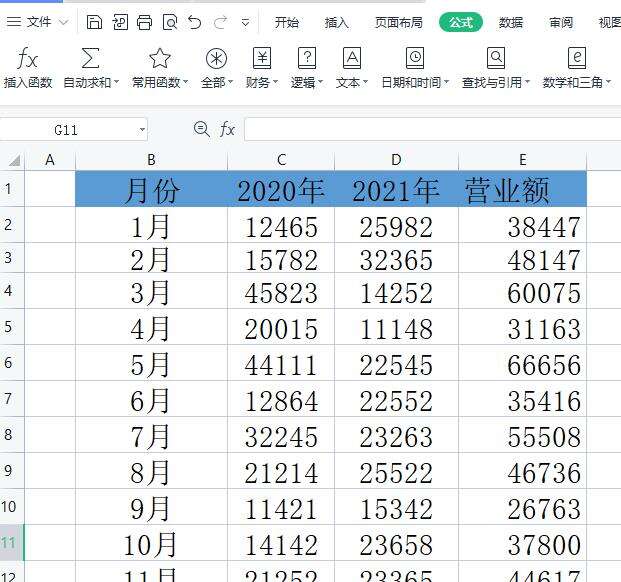Screen dimensions: 621x582
Task: Switch to the 数据 tab
Action: pyautogui.click(x=511, y=23)
